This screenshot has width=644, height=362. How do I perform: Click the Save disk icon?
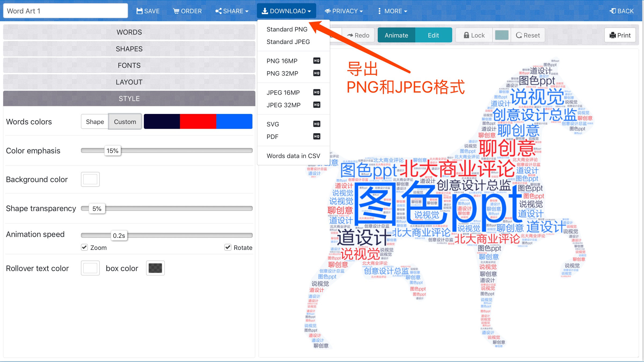[x=139, y=11]
